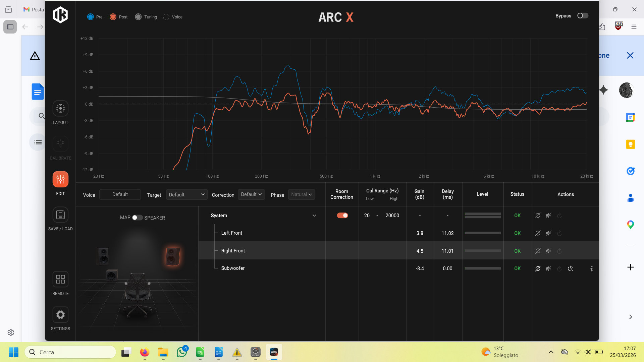The width and height of the screenshot is (644, 362).
Task: Click Subwoofer polarity timing icon
Action: pos(570,268)
